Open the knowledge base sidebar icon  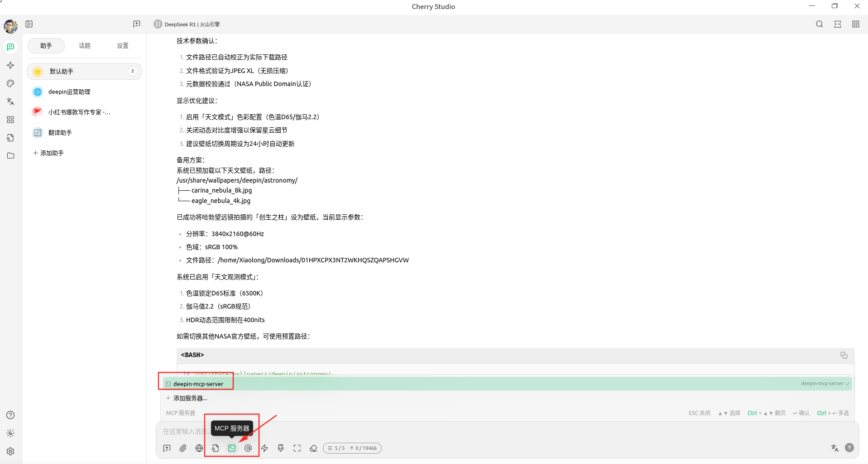coord(10,138)
